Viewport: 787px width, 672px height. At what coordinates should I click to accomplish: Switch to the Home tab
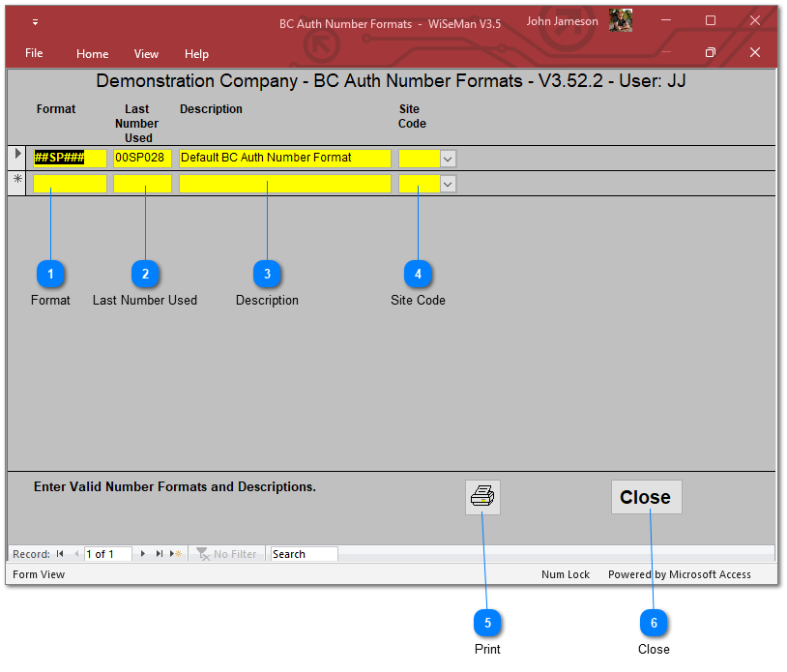tap(93, 54)
